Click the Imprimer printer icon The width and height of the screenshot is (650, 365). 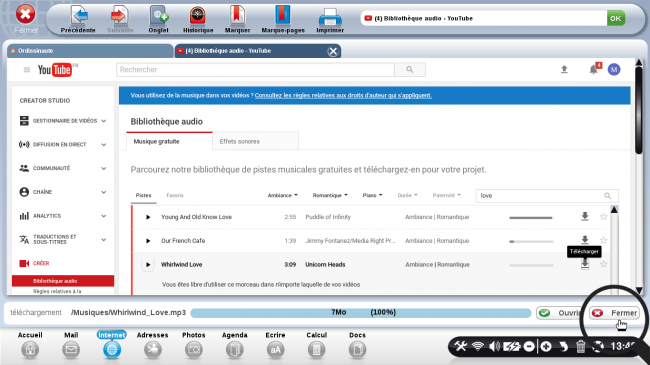330,17
